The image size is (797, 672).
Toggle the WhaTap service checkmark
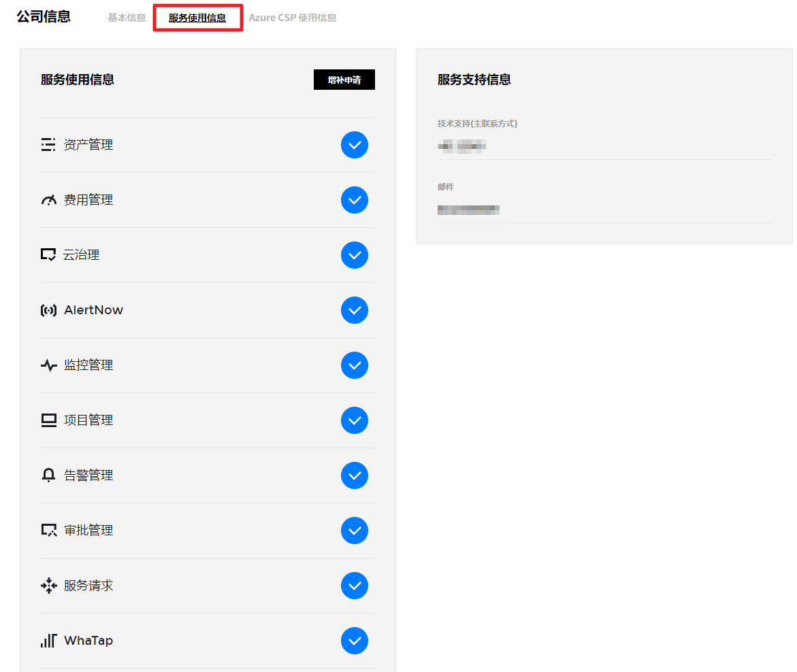click(x=354, y=641)
